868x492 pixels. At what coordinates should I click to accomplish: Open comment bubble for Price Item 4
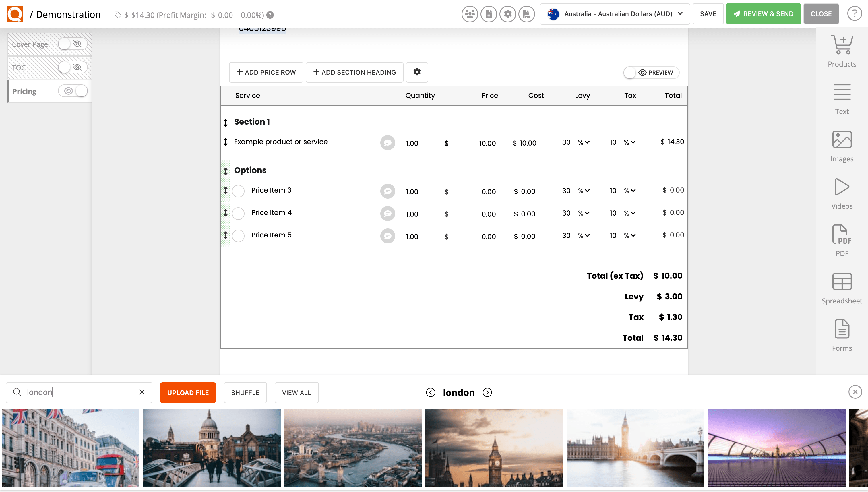387,214
